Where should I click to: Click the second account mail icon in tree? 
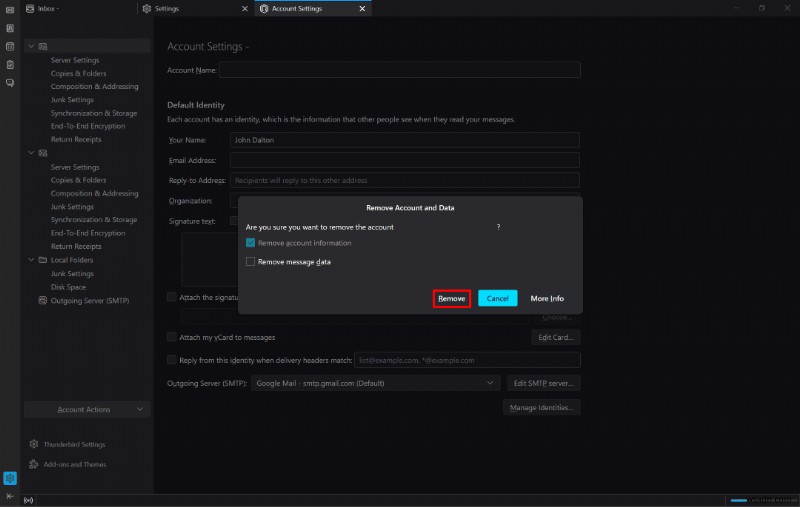click(x=43, y=153)
